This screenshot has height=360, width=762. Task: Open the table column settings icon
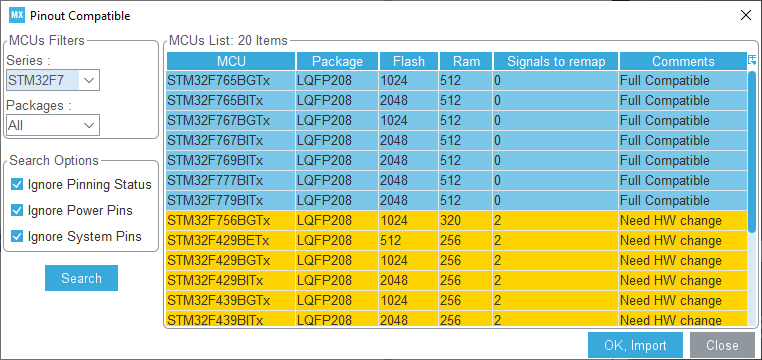click(752, 60)
